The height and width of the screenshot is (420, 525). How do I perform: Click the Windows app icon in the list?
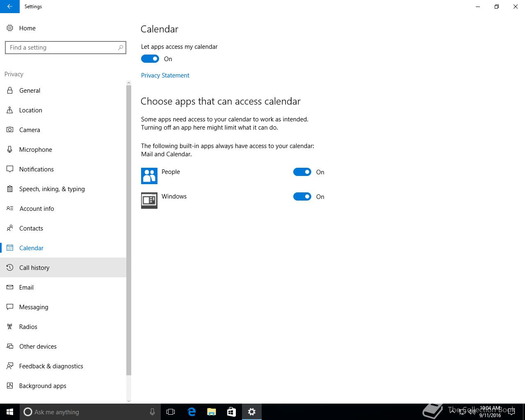coord(149,201)
